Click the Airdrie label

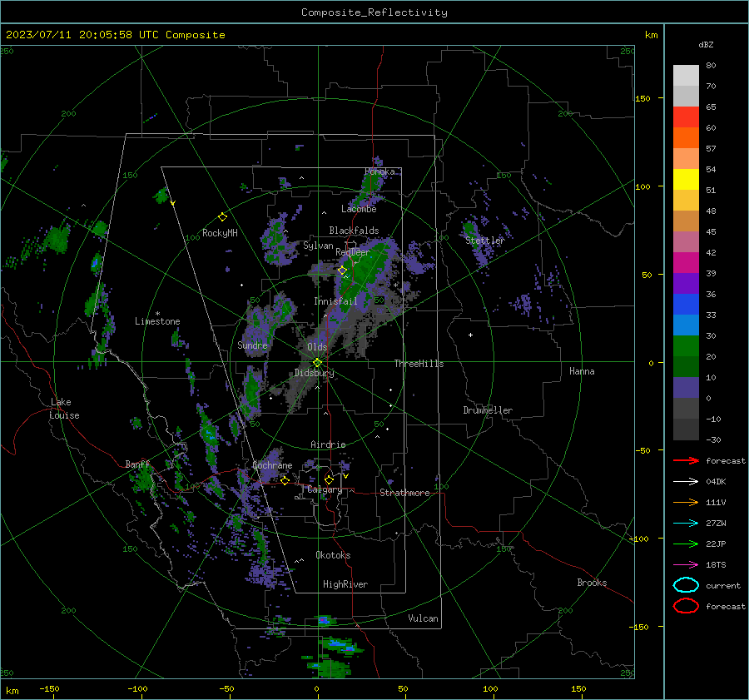tap(328, 444)
